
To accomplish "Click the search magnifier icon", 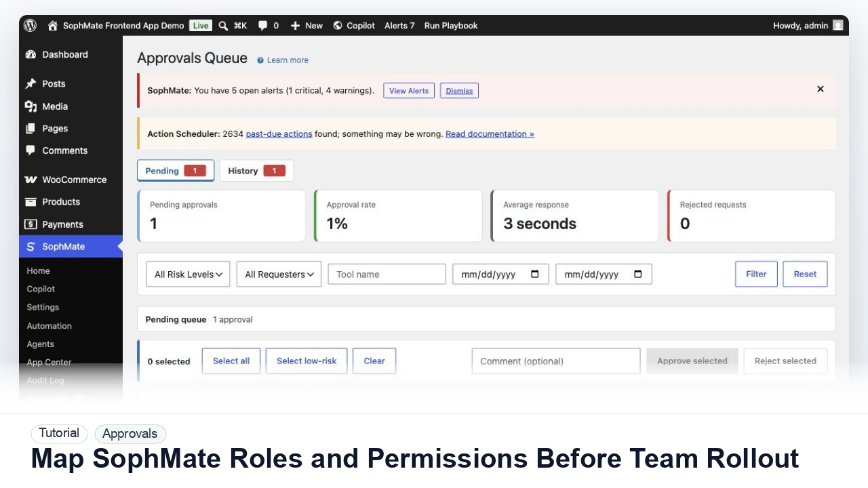I will pyautogui.click(x=223, y=26).
